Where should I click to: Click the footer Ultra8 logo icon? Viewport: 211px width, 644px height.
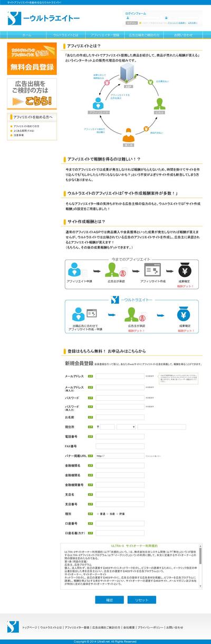(x=13, y=627)
